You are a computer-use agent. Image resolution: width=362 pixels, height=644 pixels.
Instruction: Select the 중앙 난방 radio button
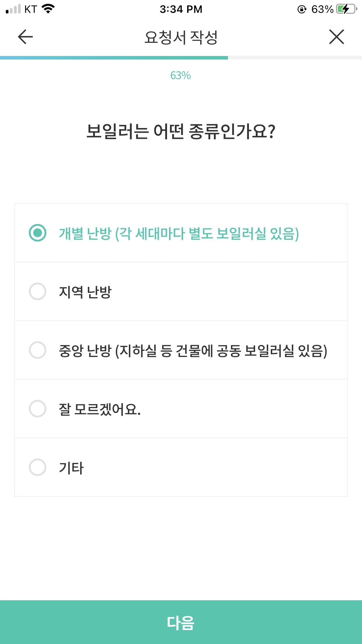pos(38,350)
